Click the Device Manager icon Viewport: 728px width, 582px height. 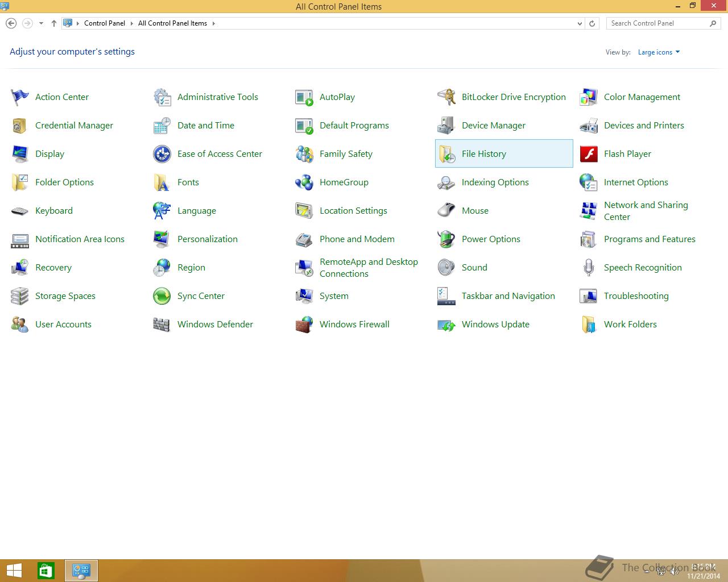pos(446,126)
